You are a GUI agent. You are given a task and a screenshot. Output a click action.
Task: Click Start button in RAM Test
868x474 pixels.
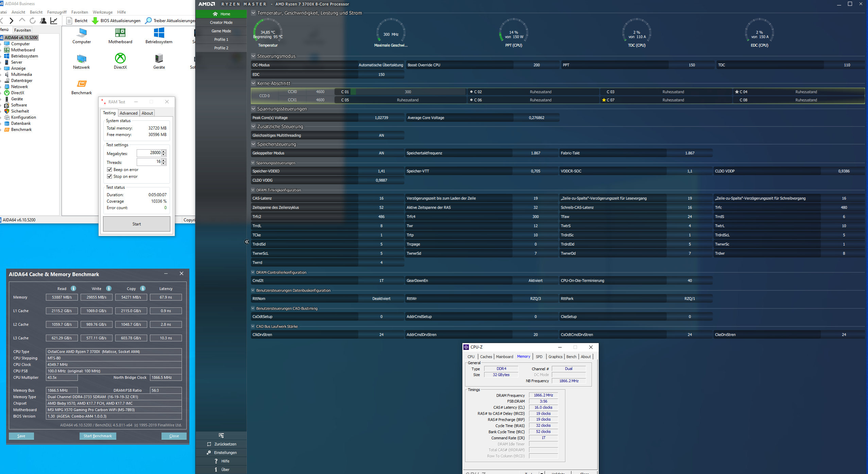[136, 224]
